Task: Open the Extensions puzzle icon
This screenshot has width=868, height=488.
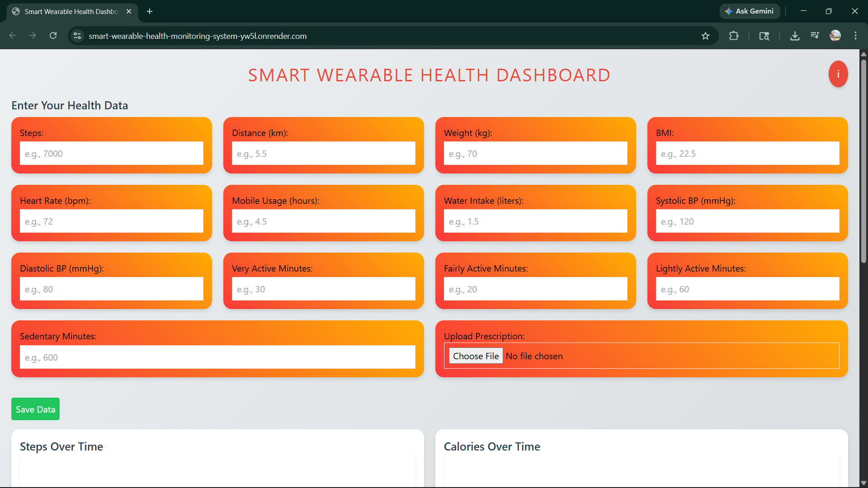Action: pos(734,36)
